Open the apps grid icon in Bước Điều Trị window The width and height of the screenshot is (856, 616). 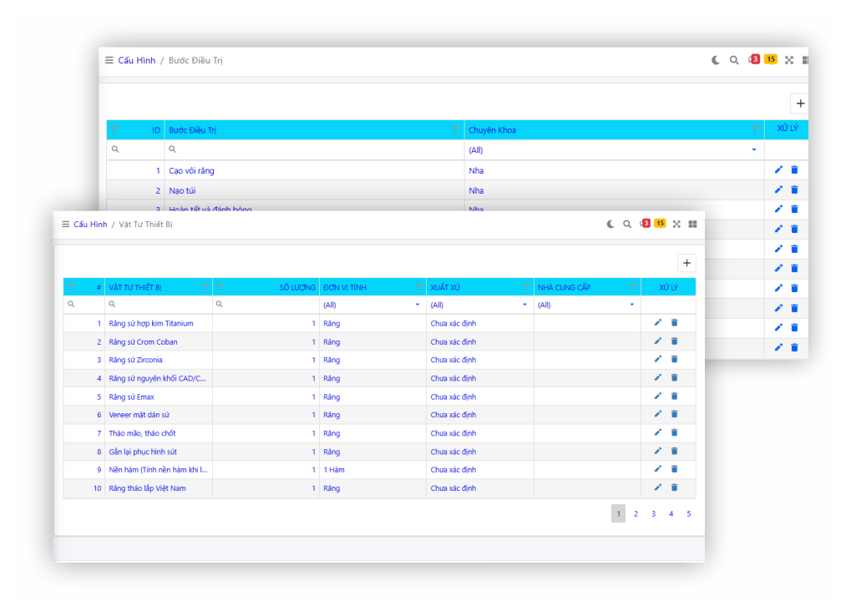point(805,60)
